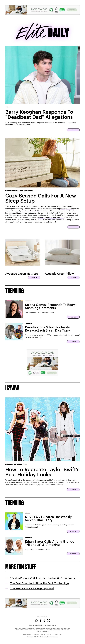The image size is (85, 644).
Task: Open the Dave Portnoy & Josh Richards headline
Action: pyautogui.click(x=47, y=329)
